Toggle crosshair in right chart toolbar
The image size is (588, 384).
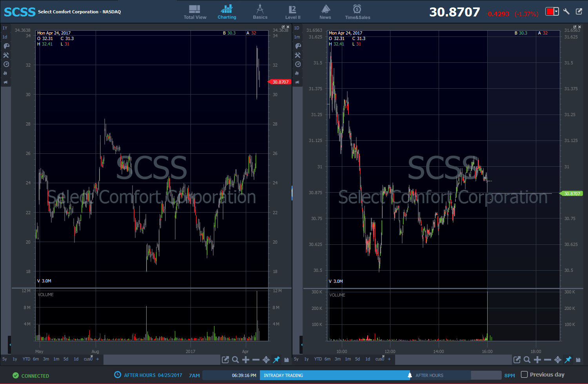point(558,360)
